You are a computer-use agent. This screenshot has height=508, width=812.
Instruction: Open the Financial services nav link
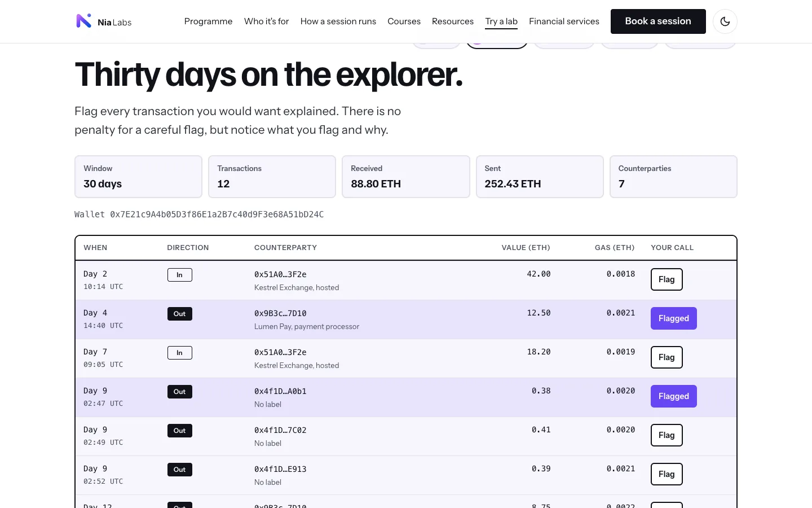coord(564,21)
